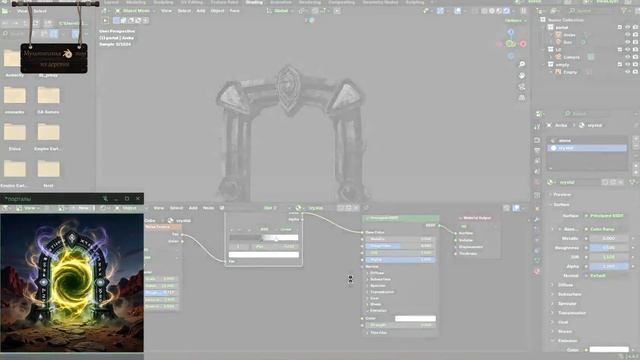Viewport: 640px width, 360px height.
Task: Hide the Camera object with eye icon
Action: (x=628, y=57)
